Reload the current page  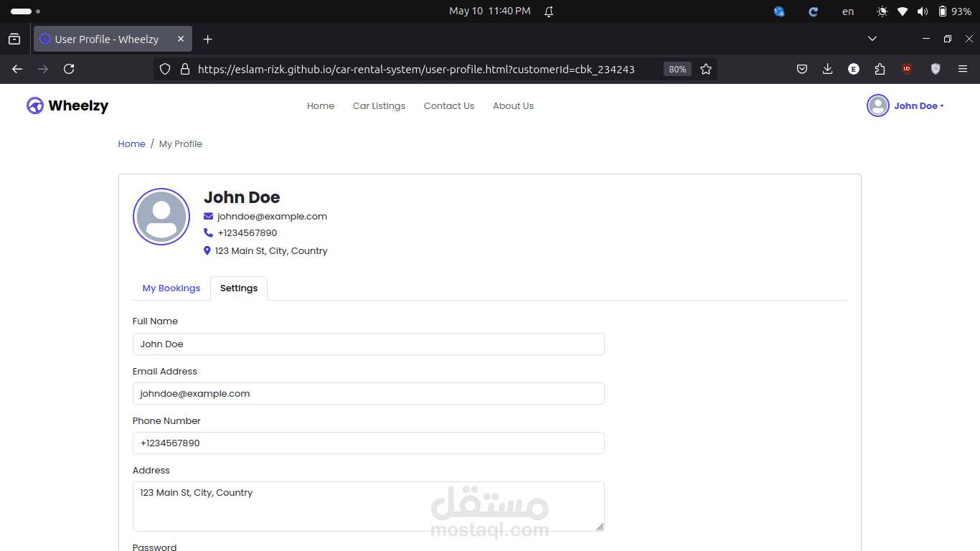tap(69, 69)
